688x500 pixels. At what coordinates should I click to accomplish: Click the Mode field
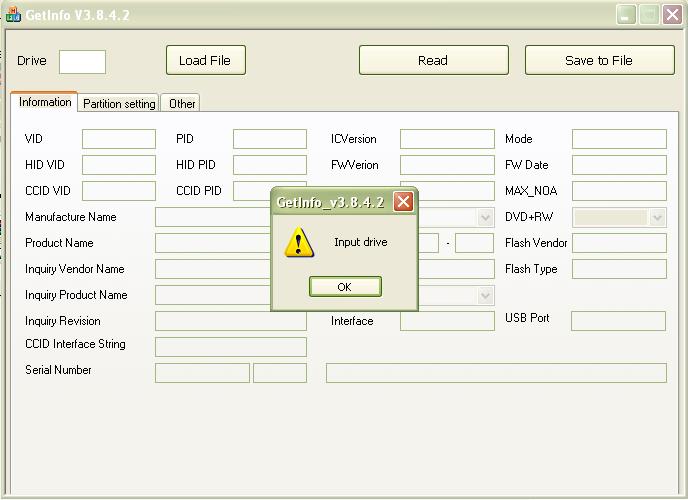(619, 139)
